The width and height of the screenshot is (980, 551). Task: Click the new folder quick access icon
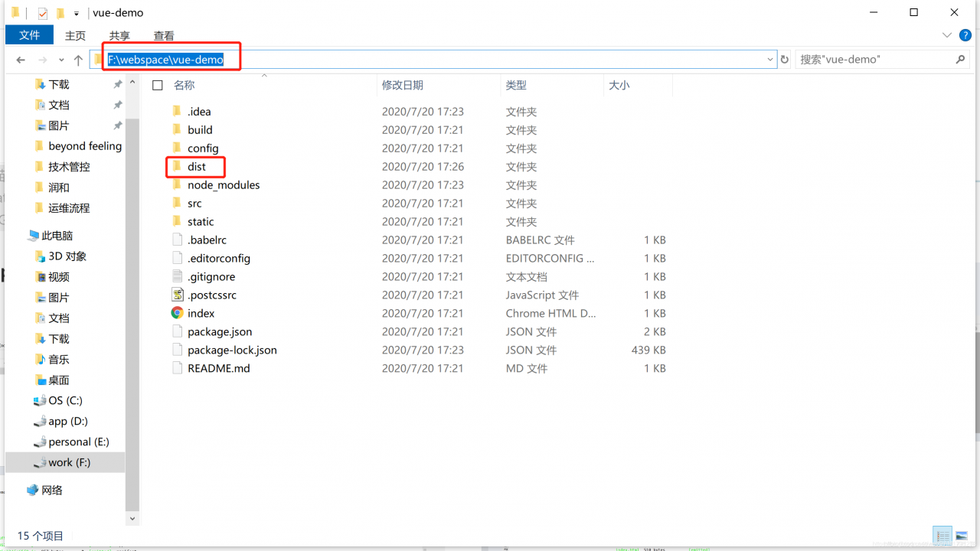[60, 13]
